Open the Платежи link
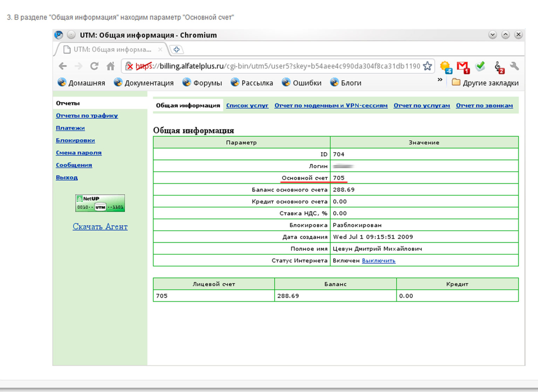The image size is (538, 392). click(x=70, y=128)
